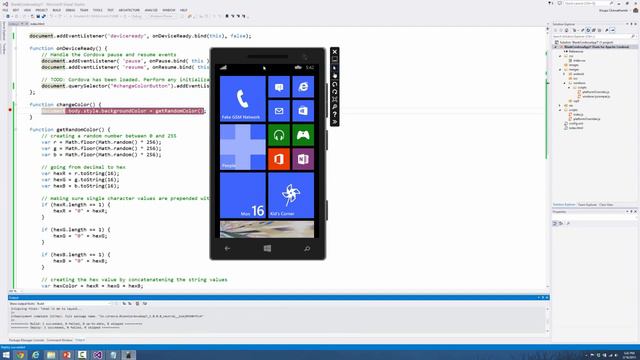Open the BUILD menu
This screenshot has height=360, width=640.
coord(57,10)
